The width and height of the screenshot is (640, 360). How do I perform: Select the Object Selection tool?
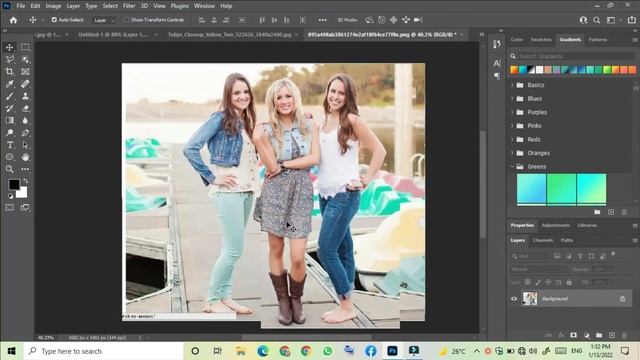tap(25, 60)
